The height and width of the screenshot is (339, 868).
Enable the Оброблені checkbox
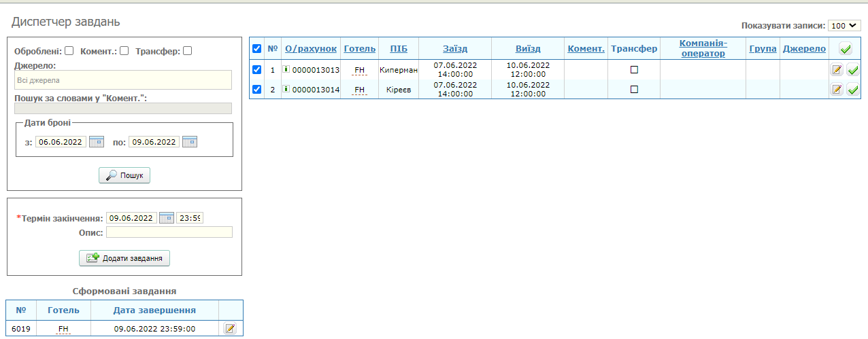click(x=69, y=51)
